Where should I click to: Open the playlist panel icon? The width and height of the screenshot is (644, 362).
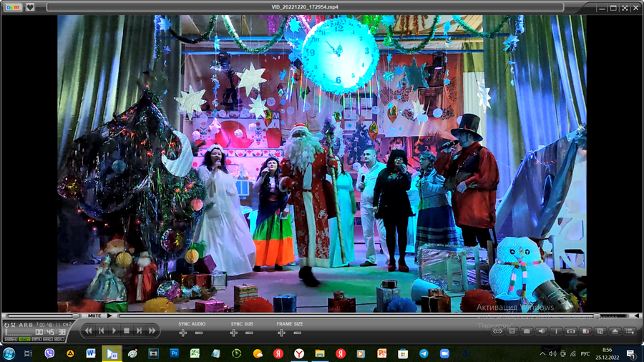(630, 331)
